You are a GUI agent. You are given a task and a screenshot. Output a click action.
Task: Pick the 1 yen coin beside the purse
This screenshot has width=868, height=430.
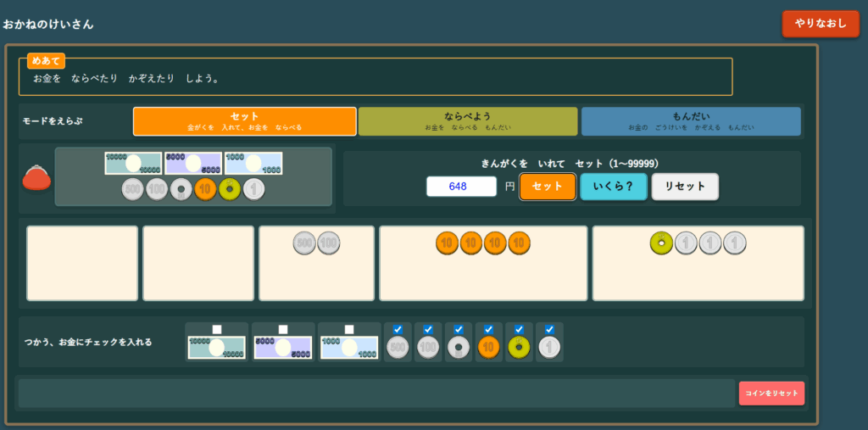[254, 189]
